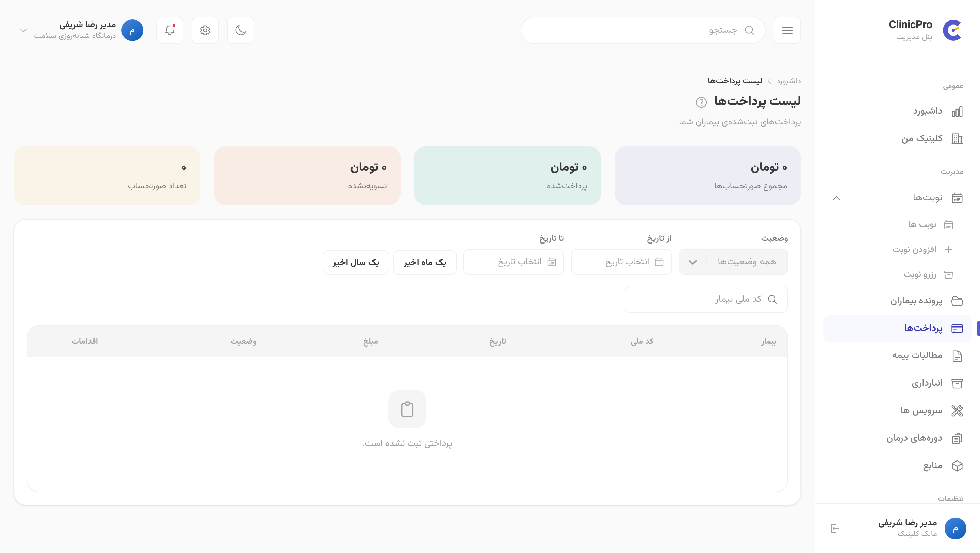The height and width of the screenshot is (553, 980).
Task: Click the مبلغ column header
Action: [371, 341]
